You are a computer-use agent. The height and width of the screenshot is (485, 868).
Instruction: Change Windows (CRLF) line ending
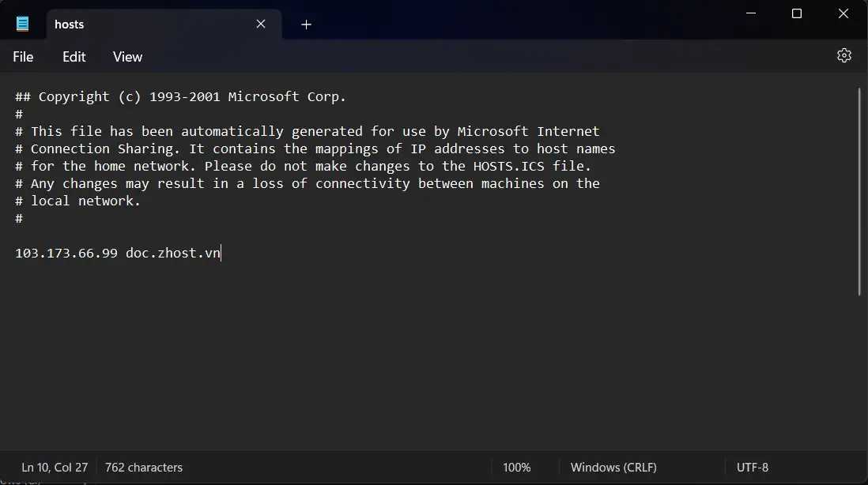coord(613,468)
